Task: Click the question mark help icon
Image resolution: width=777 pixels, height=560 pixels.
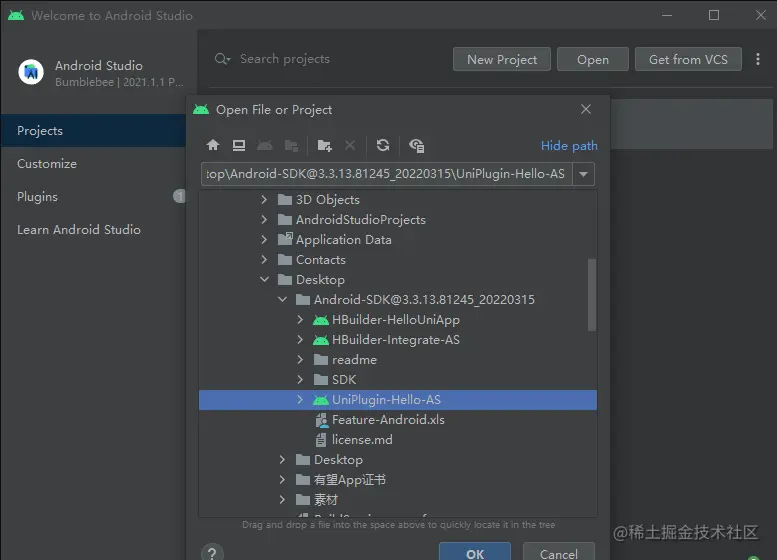Action: pos(212,553)
